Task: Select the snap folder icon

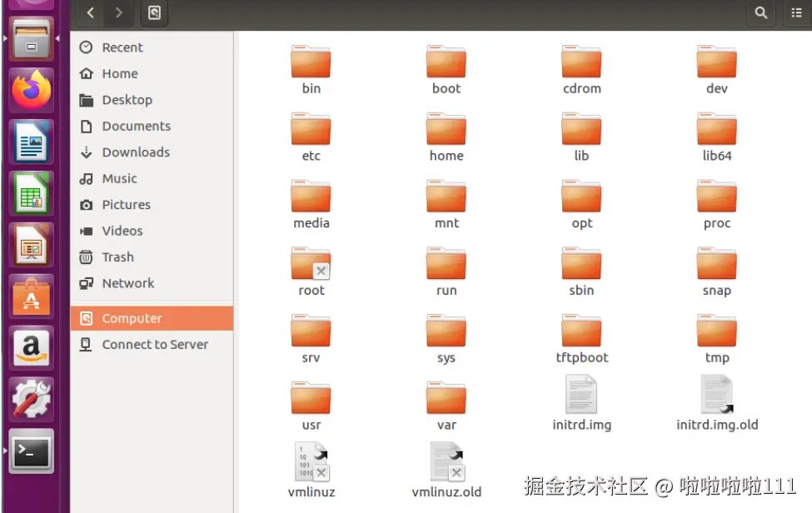Action: click(x=717, y=263)
